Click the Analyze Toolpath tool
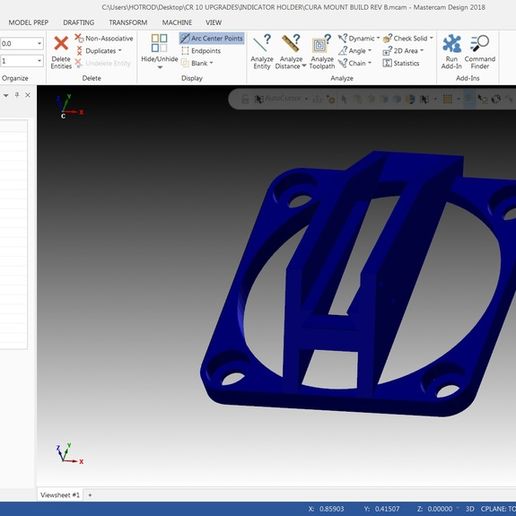 click(x=322, y=52)
